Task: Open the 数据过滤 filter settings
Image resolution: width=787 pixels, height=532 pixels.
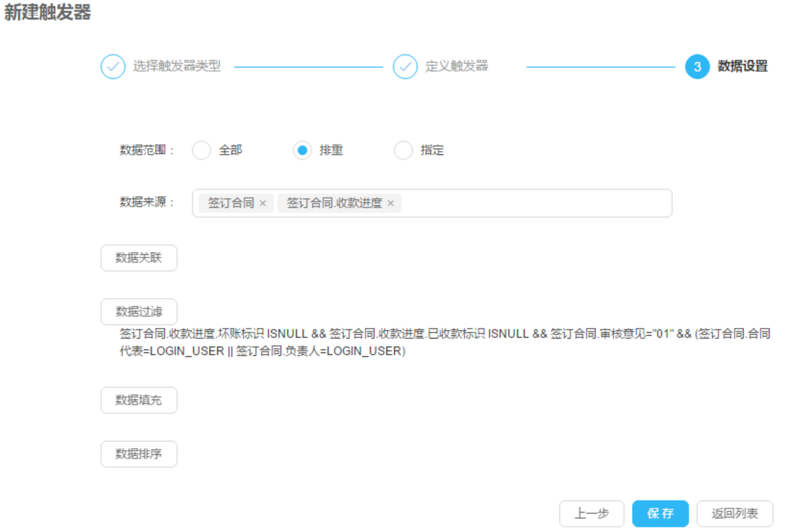Action: [138, 312]
